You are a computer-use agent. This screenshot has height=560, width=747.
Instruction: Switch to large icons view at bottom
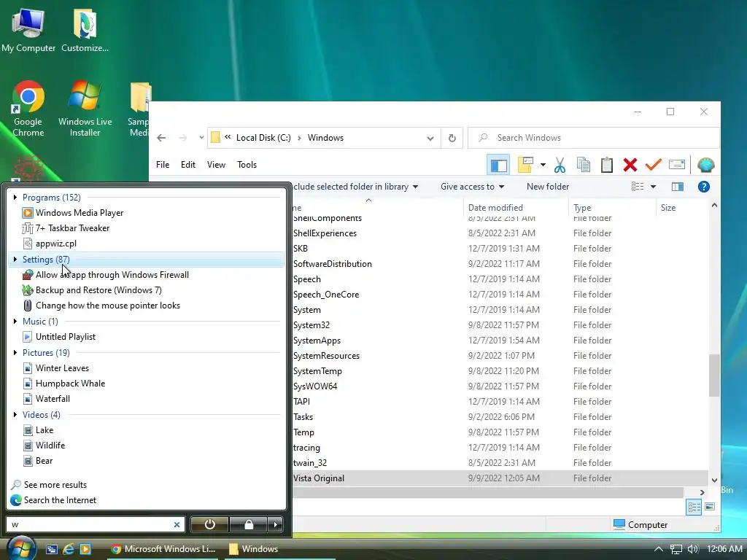(710, 507)
